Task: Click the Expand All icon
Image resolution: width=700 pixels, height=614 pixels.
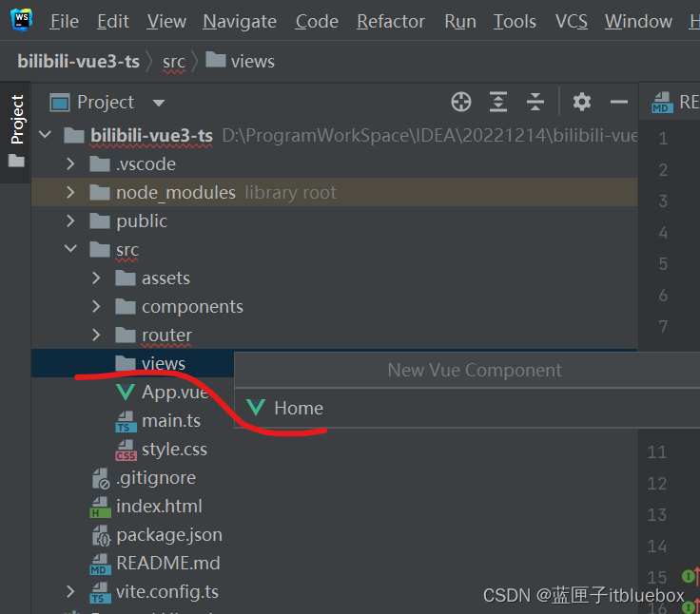Action: [498, 102]
